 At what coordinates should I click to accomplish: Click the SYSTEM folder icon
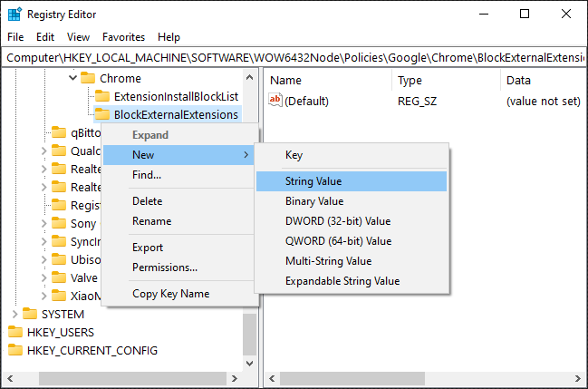pos(30,314)
